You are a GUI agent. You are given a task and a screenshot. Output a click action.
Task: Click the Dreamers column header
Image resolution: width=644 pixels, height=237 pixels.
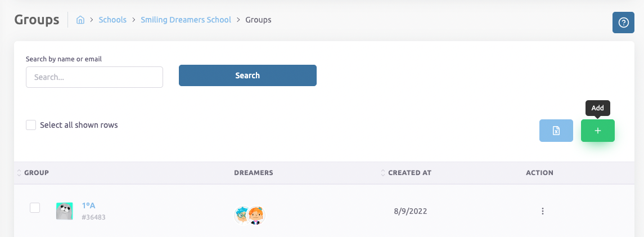[x=253, y=173]
